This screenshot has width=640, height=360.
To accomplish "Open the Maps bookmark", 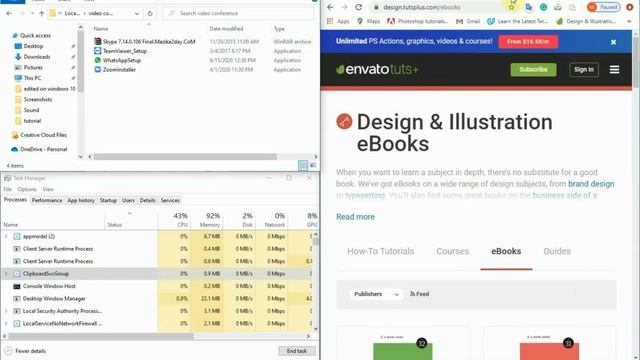I will click(x=369, y=21).
